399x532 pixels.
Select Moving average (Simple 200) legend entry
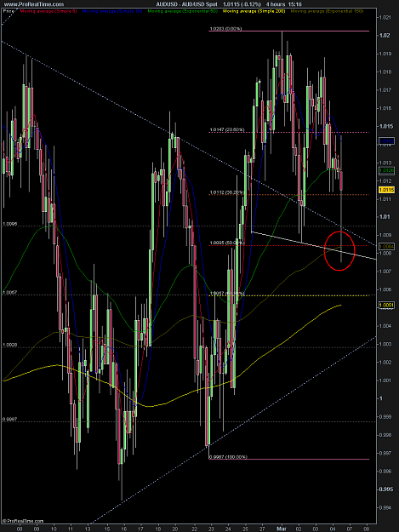[254, 11]
